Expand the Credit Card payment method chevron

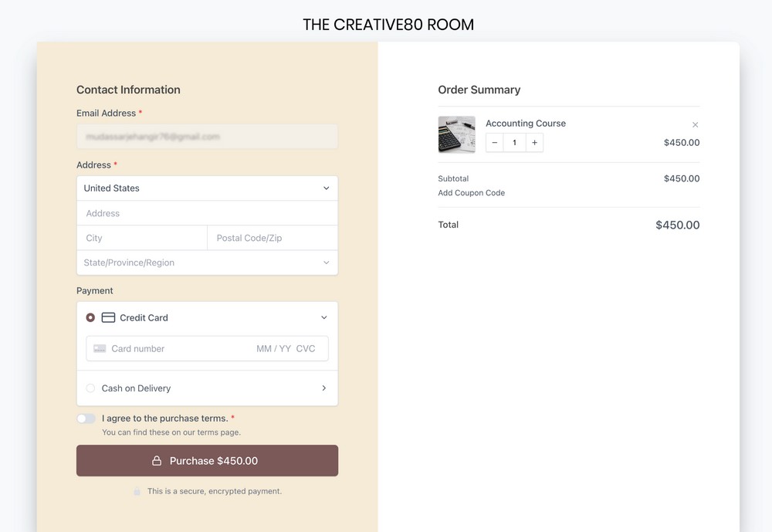pos(324,317)
